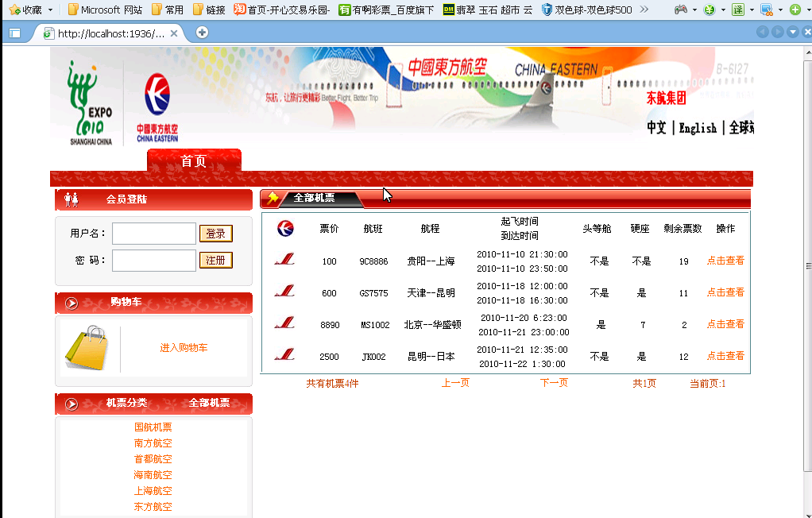
Task: Click the airline logo in table header
Action: 284,228
